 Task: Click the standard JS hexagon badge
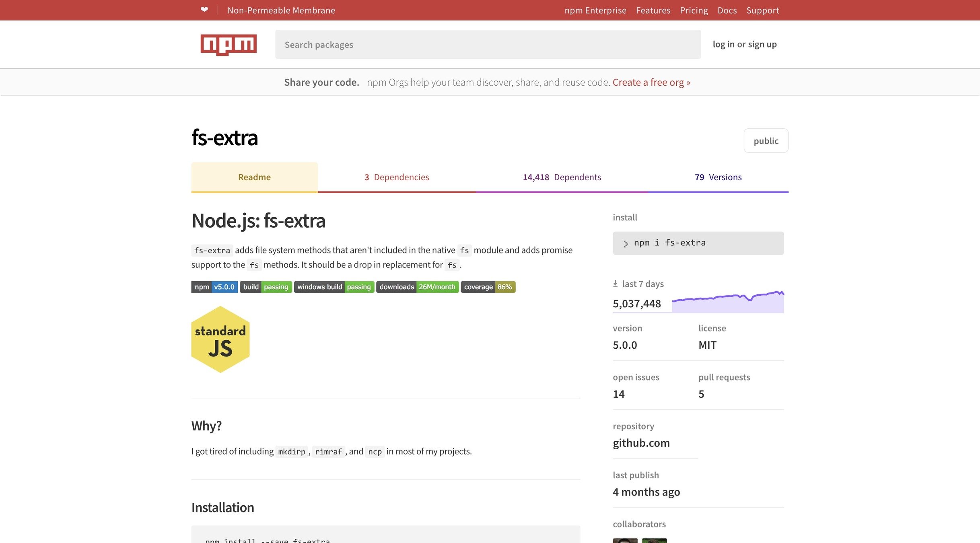[220, 339]
